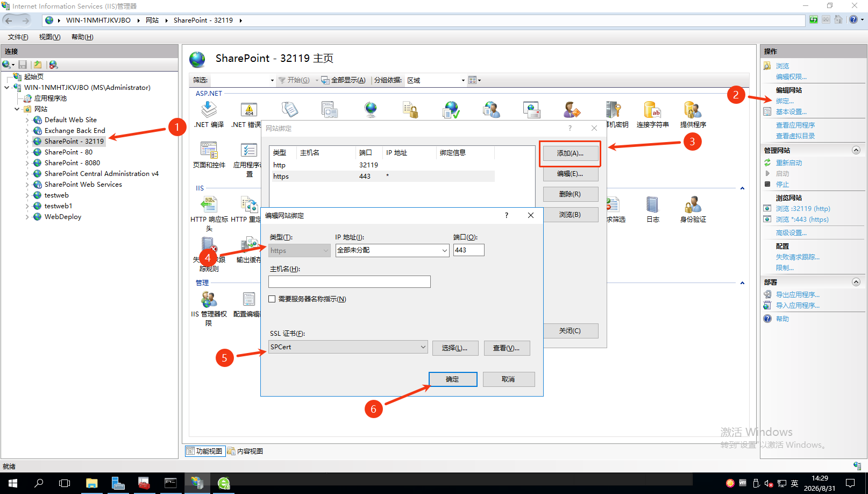Click the back navigation arrow
Screen dimensions: 868x494
pyautogui.click(x=9, y=20)
